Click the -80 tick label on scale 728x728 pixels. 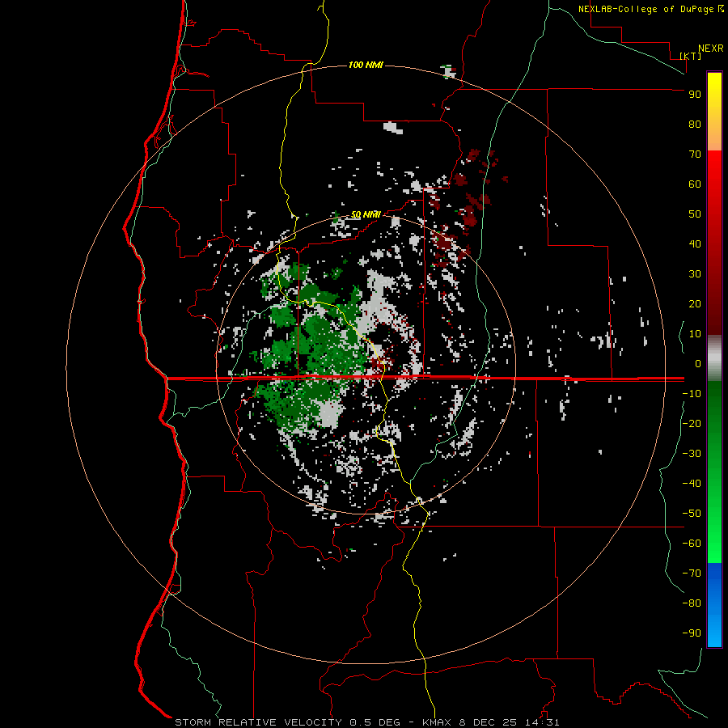tap(692, 603)
